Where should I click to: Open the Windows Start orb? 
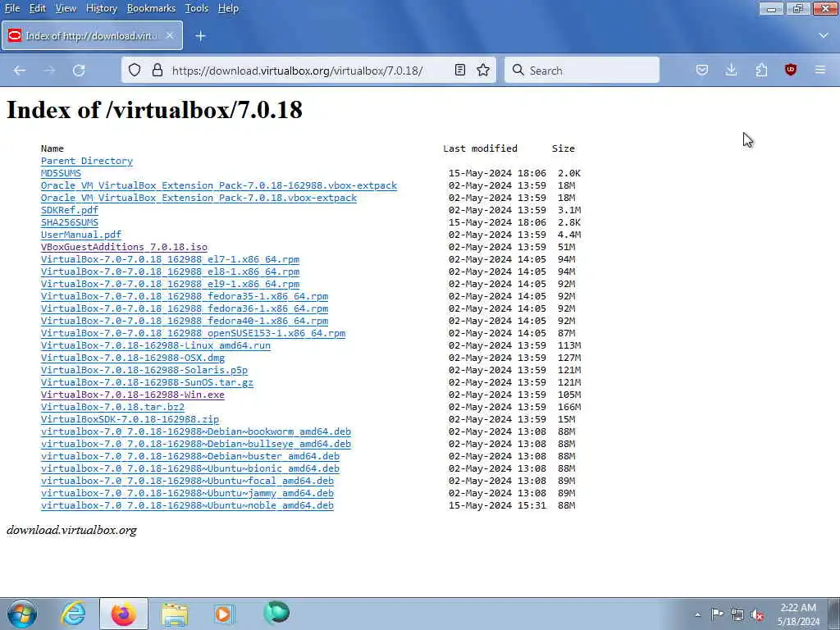coord(22,614)
